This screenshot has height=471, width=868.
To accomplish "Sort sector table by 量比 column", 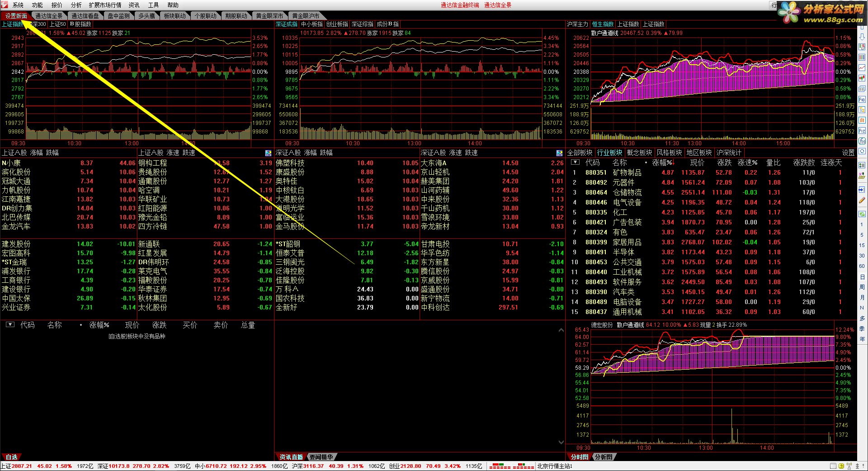I will tap(774, 162).
